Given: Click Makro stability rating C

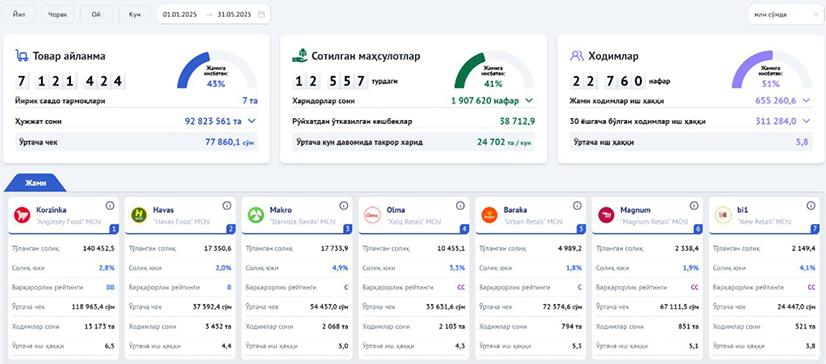Looking at the screenshot, I should pos(346,288).
